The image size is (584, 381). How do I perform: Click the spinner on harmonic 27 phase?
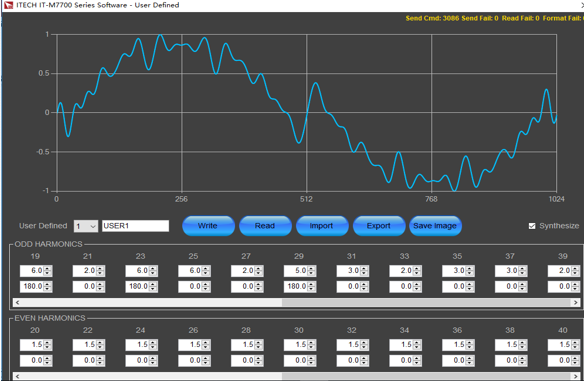click(x=258, y=286)
